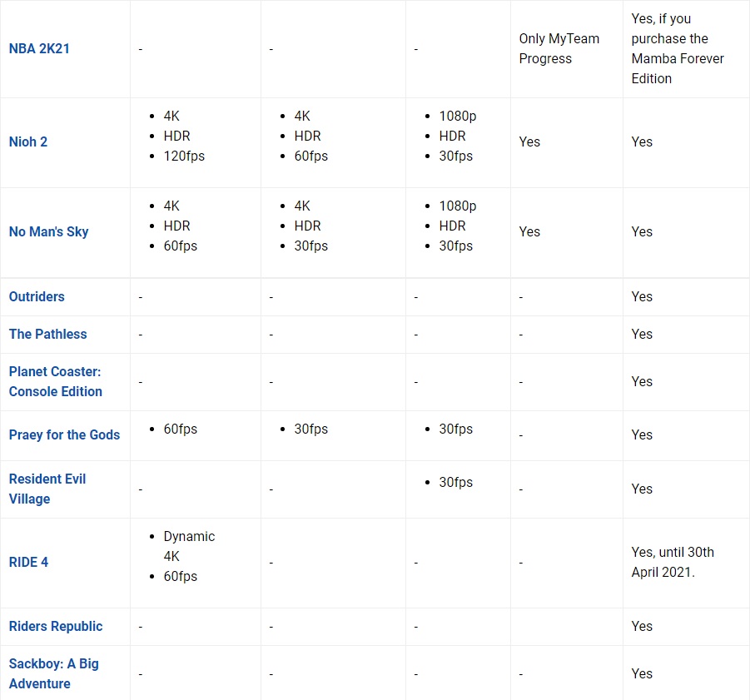Click the Nioh 2 game link
Viewport: 750px width, 700px height.
[x=28, y=141]
